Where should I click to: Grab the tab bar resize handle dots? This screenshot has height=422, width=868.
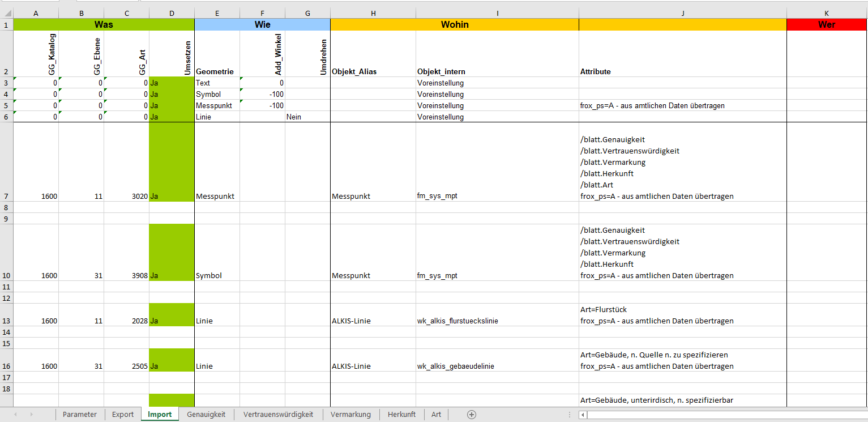[569, 415]
